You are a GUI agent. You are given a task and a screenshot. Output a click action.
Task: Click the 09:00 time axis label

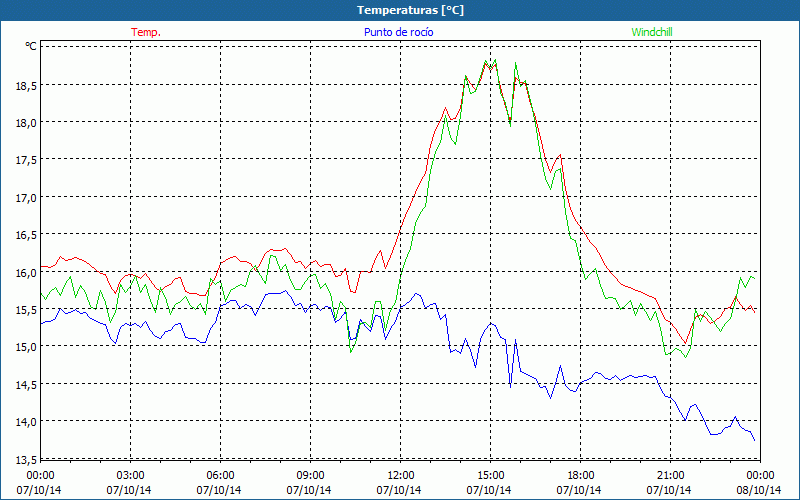pos(310,476)
